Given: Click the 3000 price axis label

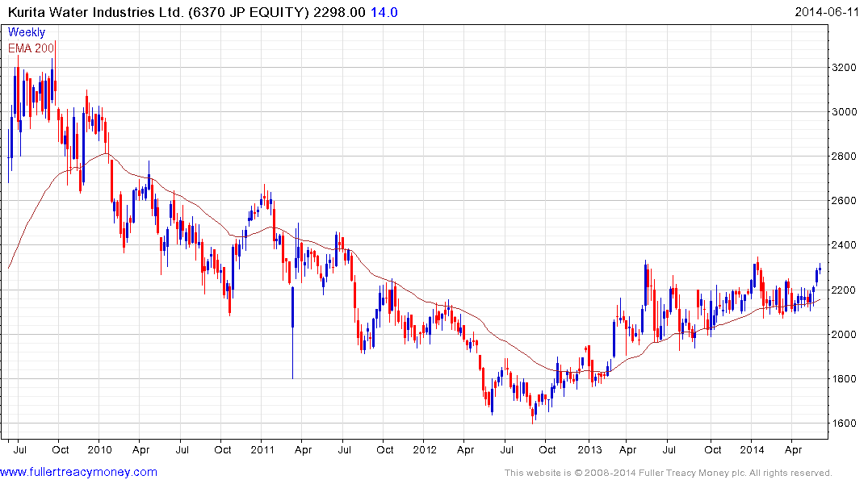Looking at the screenshot, I should click(x=845, y=112).
